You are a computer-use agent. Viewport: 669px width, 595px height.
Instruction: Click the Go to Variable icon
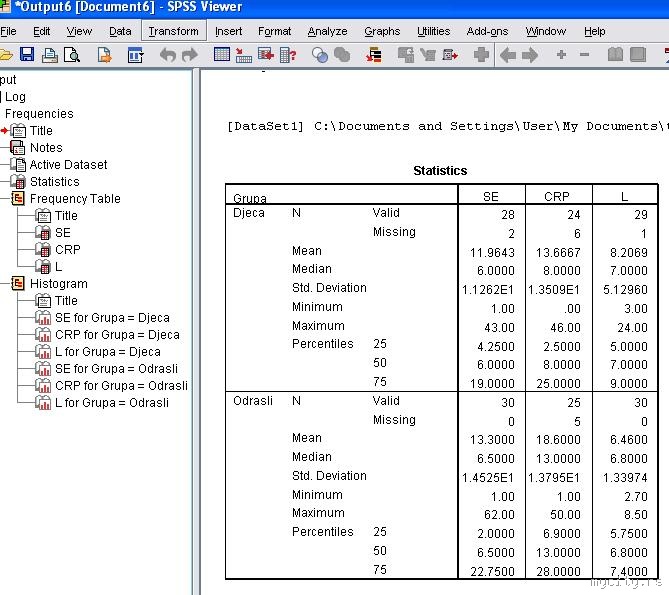tap(266, 55)
